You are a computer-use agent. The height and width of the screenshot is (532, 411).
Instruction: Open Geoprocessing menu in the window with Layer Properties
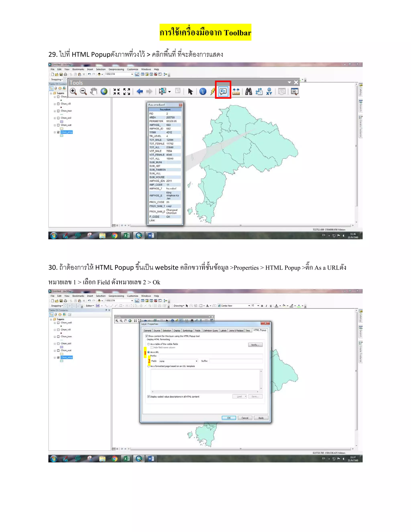pos(116,296)
